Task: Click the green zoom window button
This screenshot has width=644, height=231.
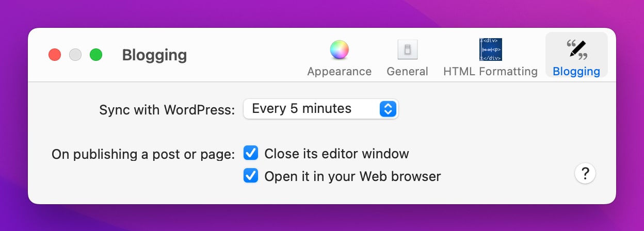Action: click(x=96, y=55)
